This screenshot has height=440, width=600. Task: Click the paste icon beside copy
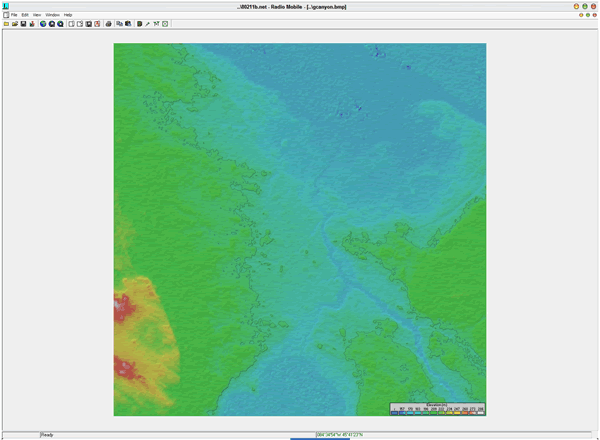pyautogui.click(x=128, y=23)
